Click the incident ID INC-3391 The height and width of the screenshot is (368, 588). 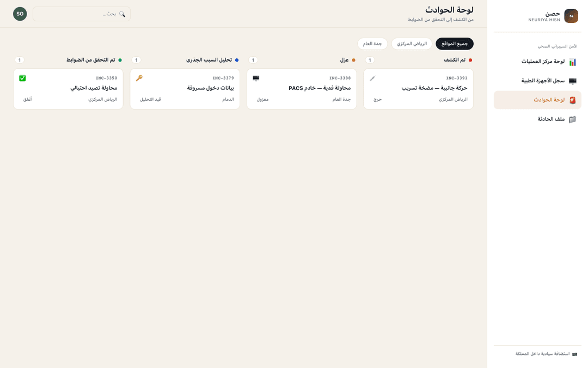pos(457,78)
